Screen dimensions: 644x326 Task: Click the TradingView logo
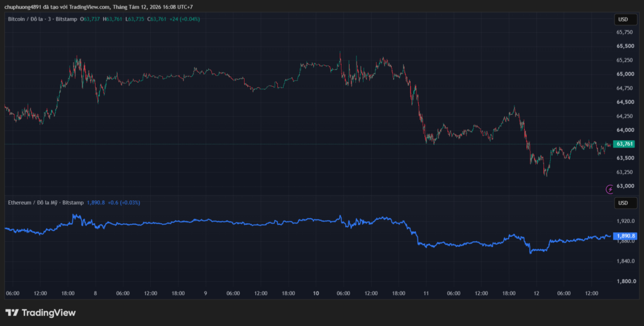click(x=40, y=312)
